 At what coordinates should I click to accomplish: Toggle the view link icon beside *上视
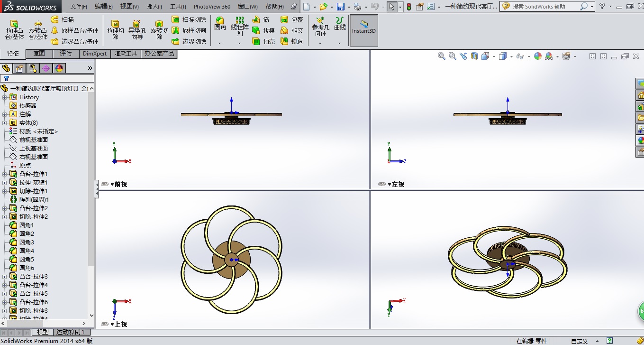(104, 324)
